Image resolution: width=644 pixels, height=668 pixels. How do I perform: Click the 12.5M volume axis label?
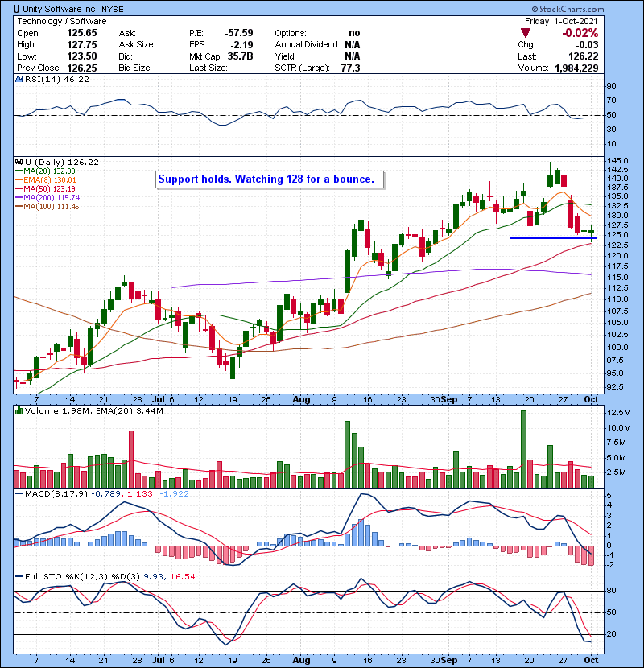[619, 412]
